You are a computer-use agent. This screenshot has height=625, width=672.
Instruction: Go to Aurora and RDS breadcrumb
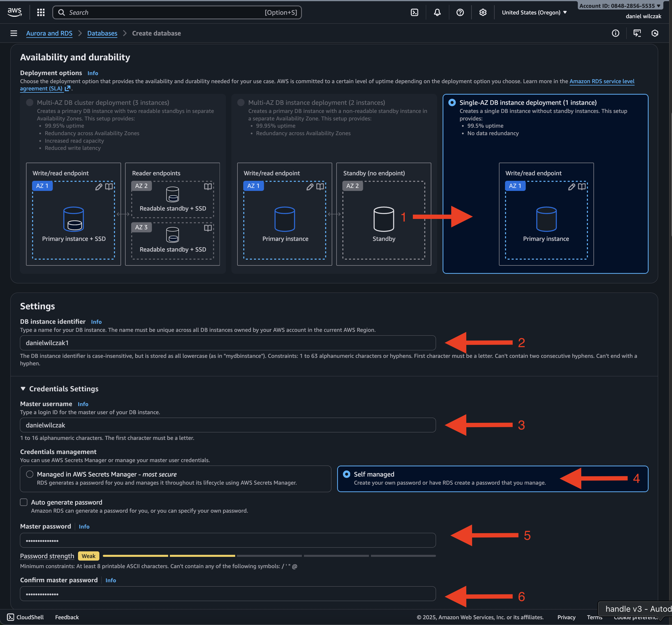click(x=49, y=33)
